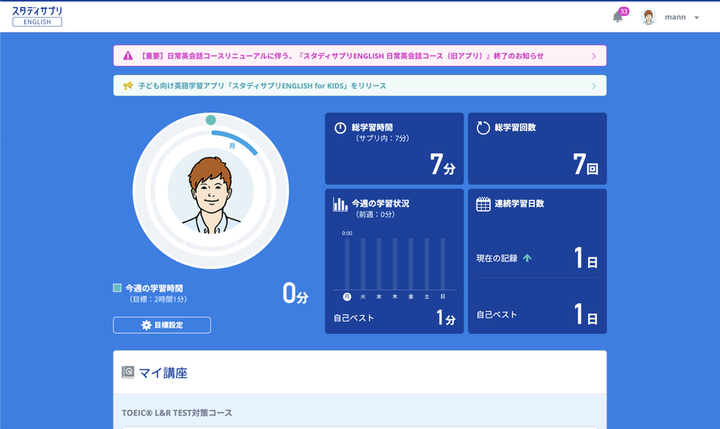Click the マイ講座 heading icon
This screenshot has width=720, height=429.
[x=128, y=372]
